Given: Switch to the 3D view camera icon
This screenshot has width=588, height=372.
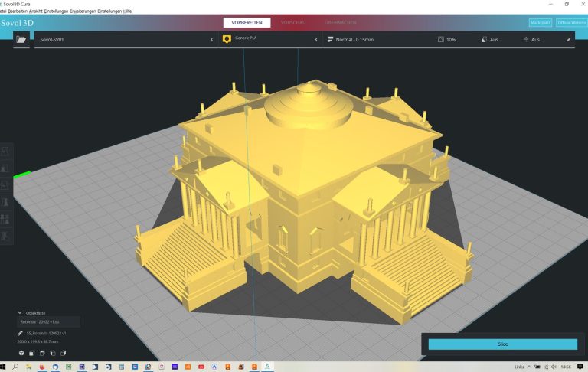Looking at the screenshot, I should 21,353.
